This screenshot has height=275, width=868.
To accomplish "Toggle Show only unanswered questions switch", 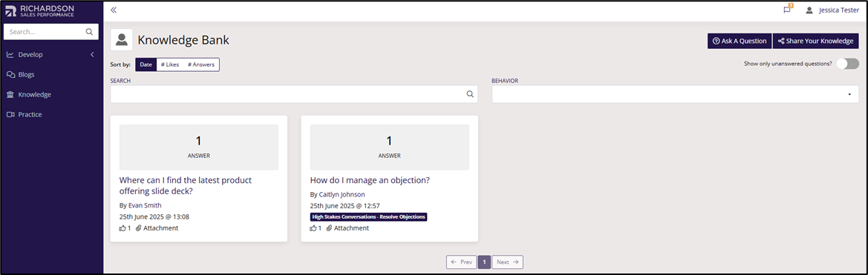I will pos(847,64).
